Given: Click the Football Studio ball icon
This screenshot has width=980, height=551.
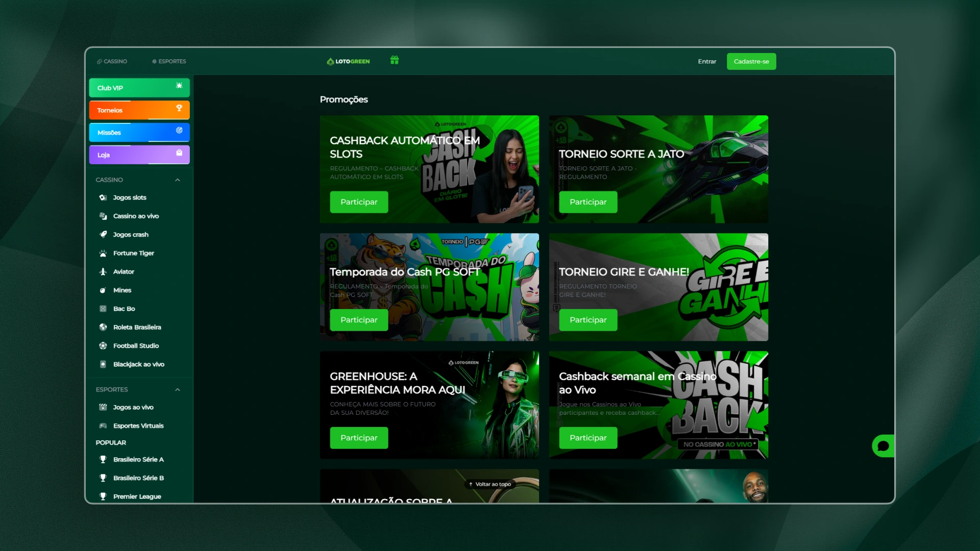Looking at the screenshot, I should coord(103,346).
